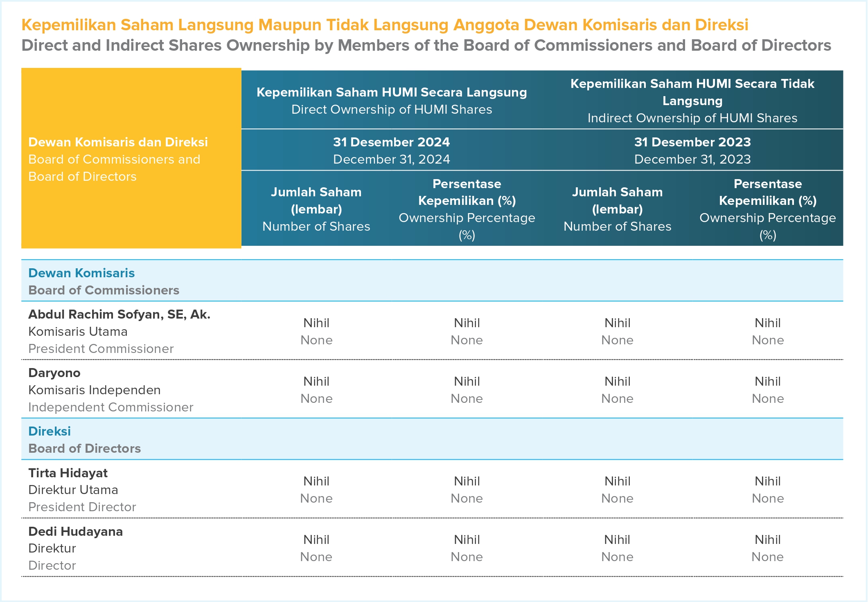Click the 'Kepemilikan Saham HUMI Secara Langsung' header

click(392, 92)
